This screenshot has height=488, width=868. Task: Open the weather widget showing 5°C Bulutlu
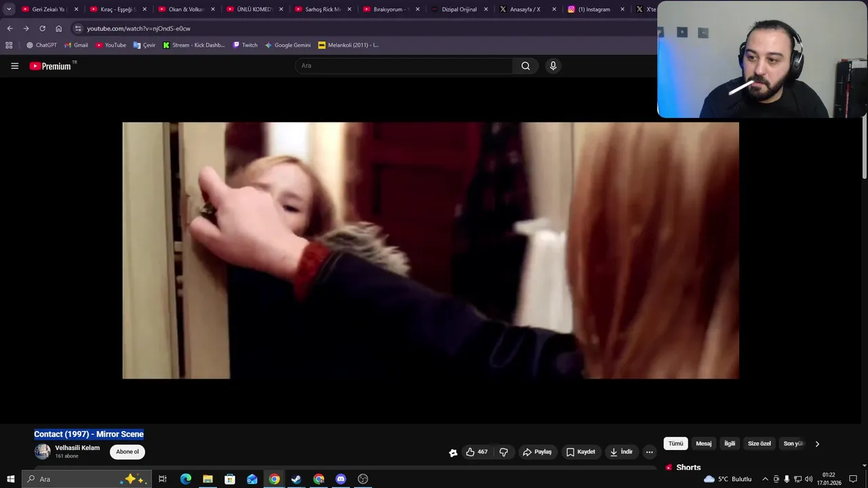[x=728, y=479]
